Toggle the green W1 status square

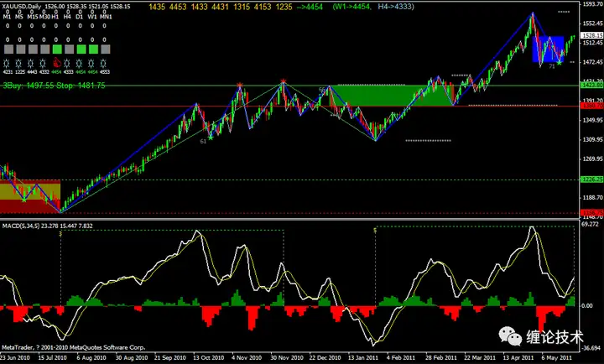click(x=93, y=49)
